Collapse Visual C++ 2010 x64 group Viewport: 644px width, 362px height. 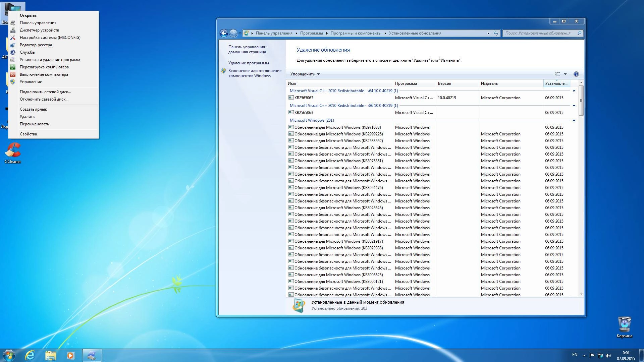click(x=574, y=91)
